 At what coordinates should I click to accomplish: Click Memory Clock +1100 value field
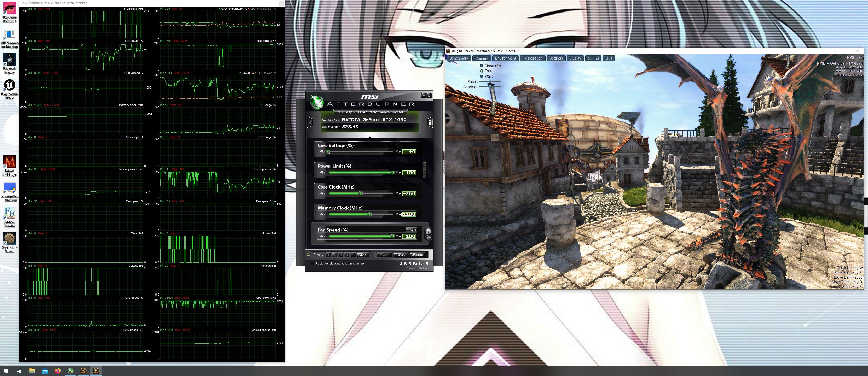pos(409,214)
